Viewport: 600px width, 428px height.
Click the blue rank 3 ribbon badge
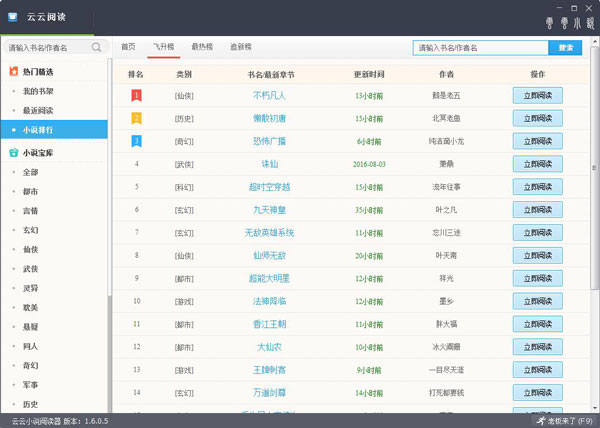pos(137,141)
